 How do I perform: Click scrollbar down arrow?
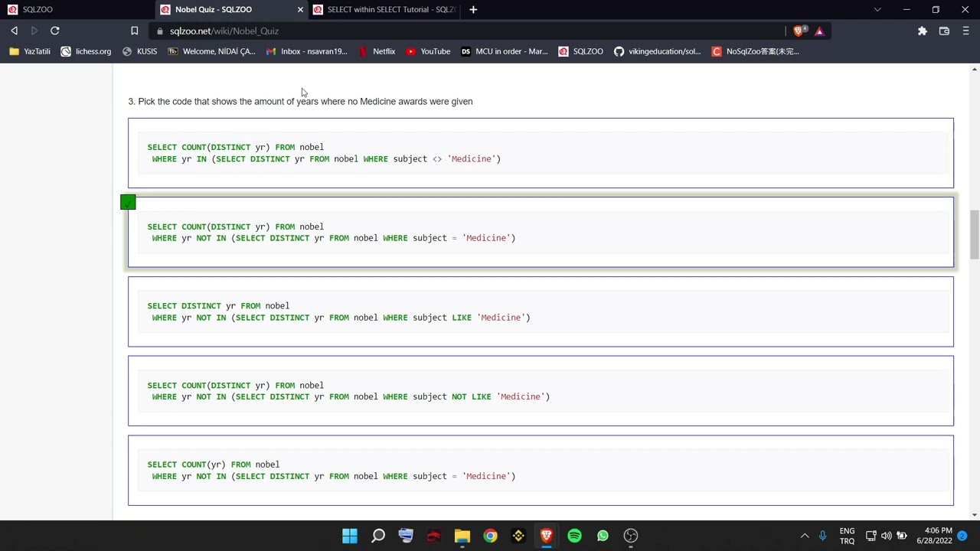pyautogui.click(x=974, y=515)
